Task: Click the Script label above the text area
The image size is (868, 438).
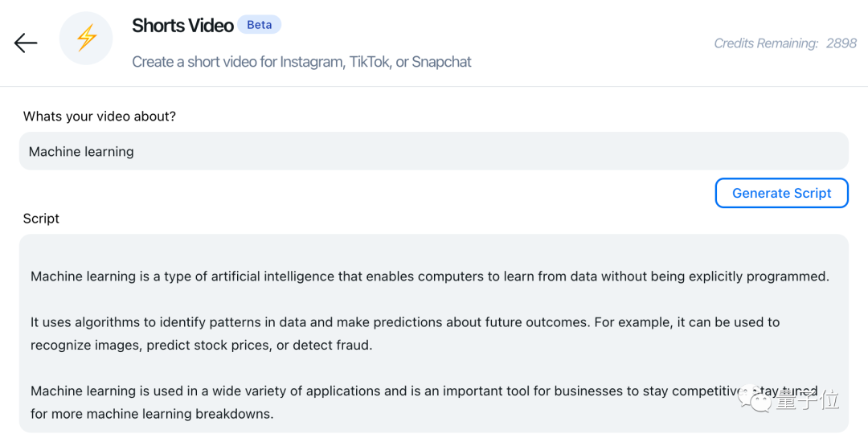Action: coord(41,219)
